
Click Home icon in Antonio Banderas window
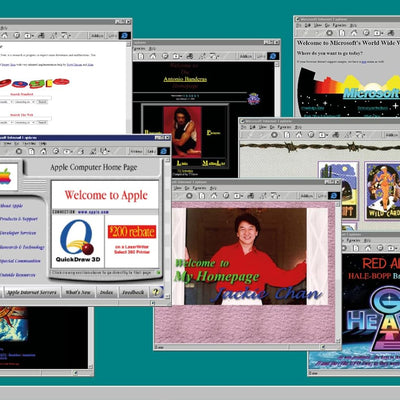[153, 56]
